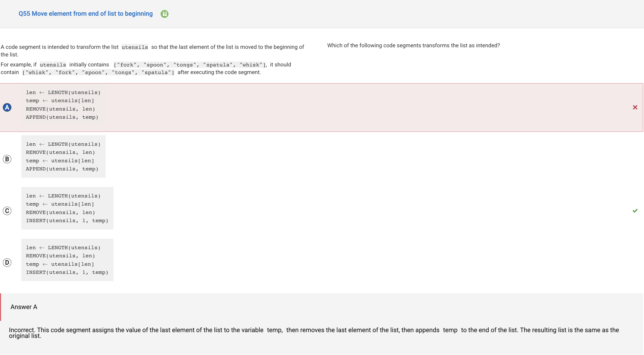Viewport: 644px width, 355px height.
Task: Select answer option D
Action: tap(7, 263)
